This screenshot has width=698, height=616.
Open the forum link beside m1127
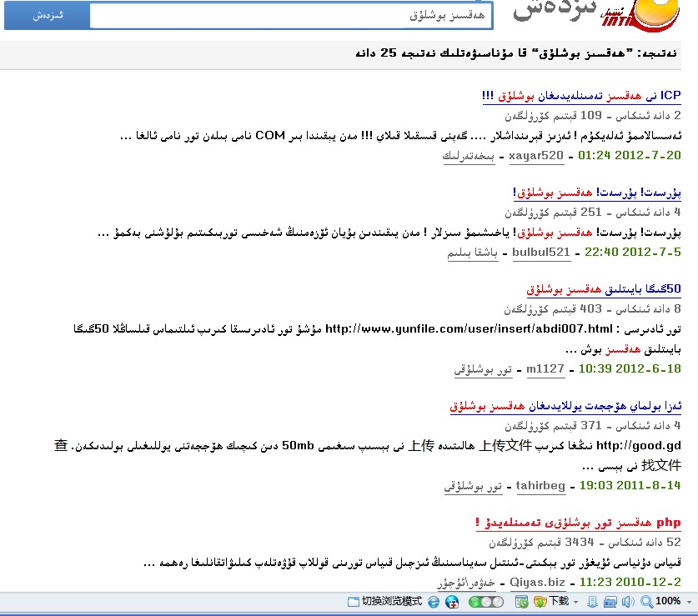coord(483,369)
